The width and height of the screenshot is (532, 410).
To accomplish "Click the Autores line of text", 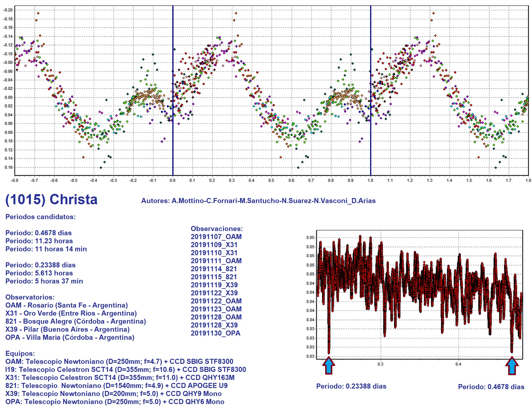I will [x=258, y=201].
